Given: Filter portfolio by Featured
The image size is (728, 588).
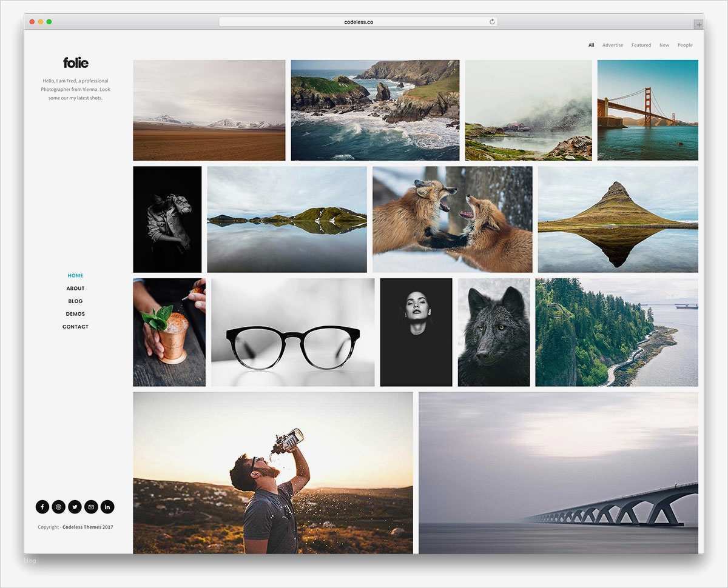Looking at the screenshot, I should tap(641, 45).
